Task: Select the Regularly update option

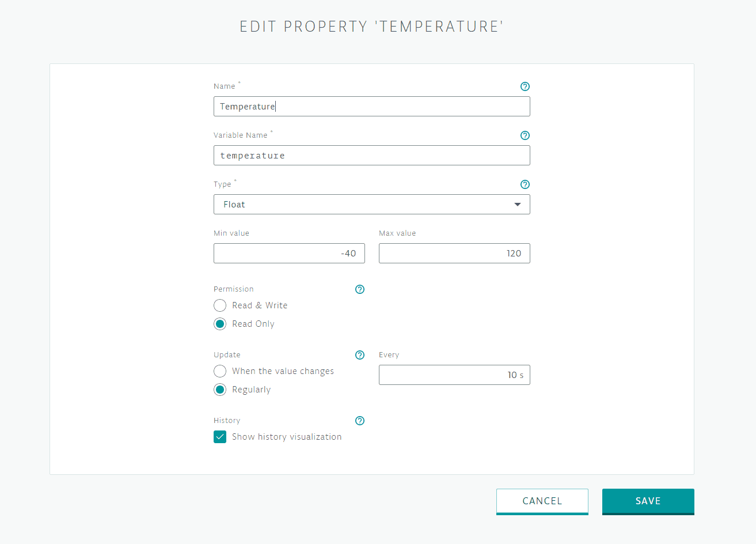Action: (x=220, y=390)
